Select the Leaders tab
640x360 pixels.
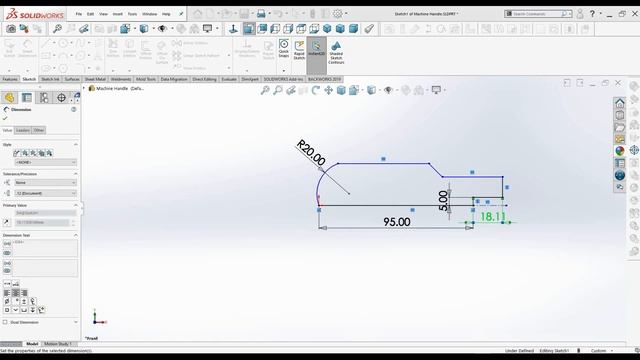click(x=23, y=130)
